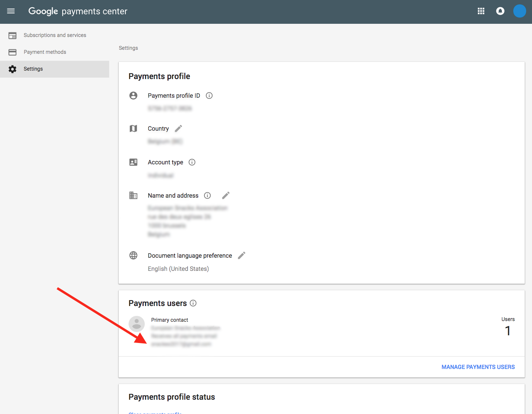View Google account notifications bell

click(x=500, y=11)
